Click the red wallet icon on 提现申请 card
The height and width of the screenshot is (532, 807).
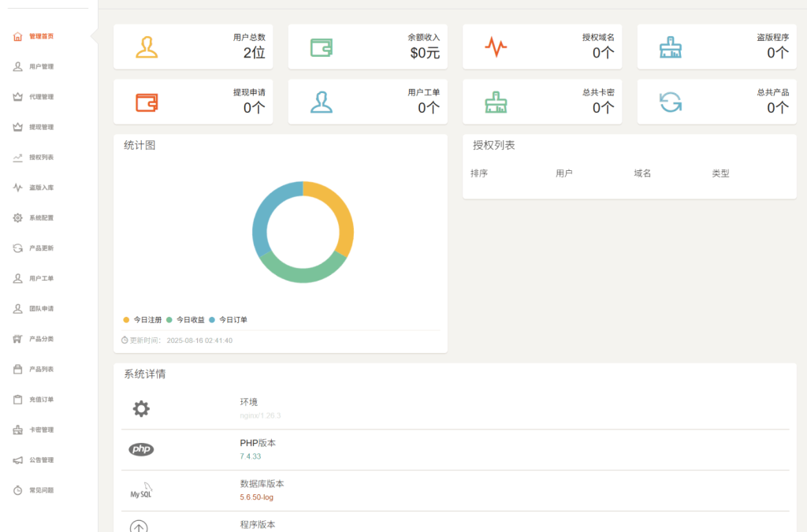[147, 102]
